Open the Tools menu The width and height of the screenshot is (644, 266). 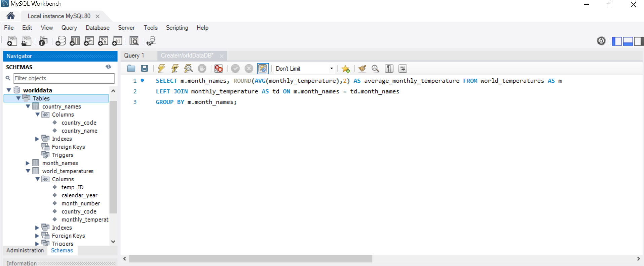coord(151,28)
